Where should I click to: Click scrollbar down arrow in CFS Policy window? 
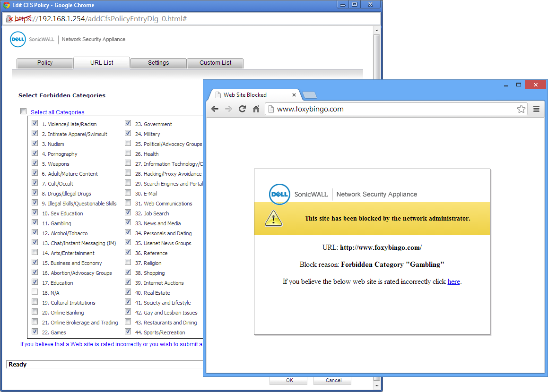pos(377,386)
